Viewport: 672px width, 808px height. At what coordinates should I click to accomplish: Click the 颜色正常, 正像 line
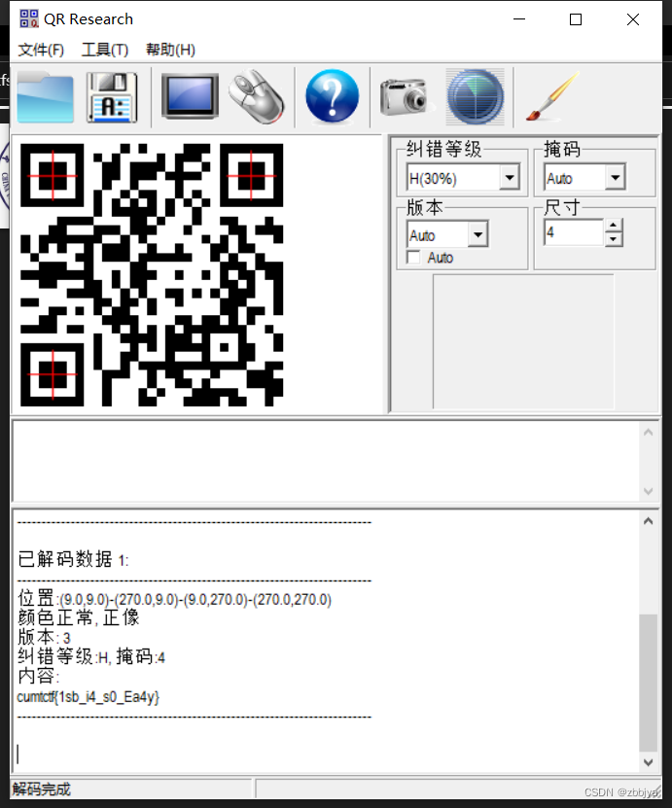click(x=79, y=617)
